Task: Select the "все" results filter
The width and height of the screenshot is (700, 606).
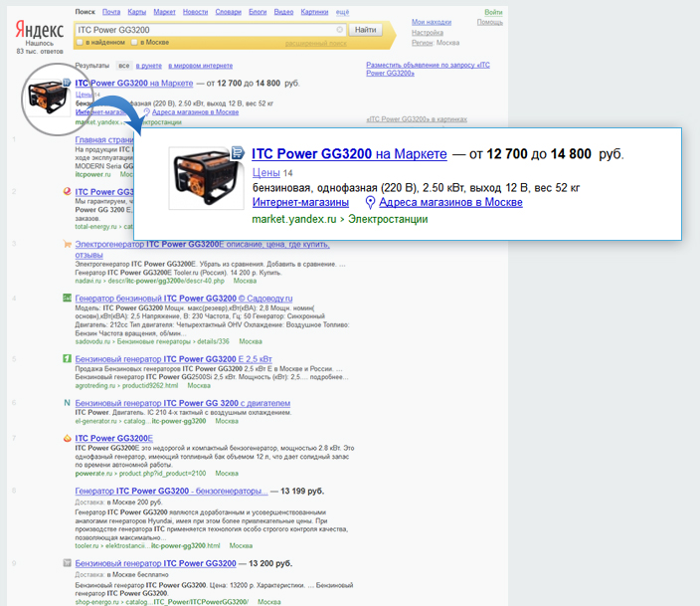Action: pos(123,66)
